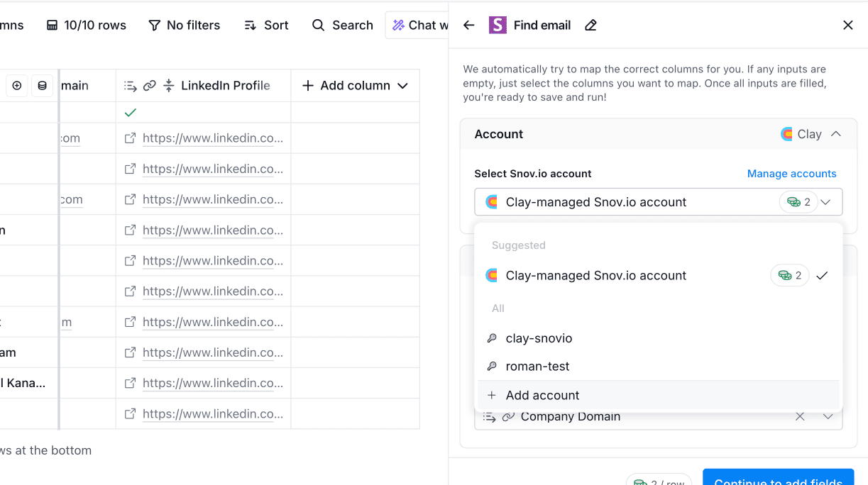Open the Select Snov.io account dropdown
The image size is (868, 485).
click(658, 202)
